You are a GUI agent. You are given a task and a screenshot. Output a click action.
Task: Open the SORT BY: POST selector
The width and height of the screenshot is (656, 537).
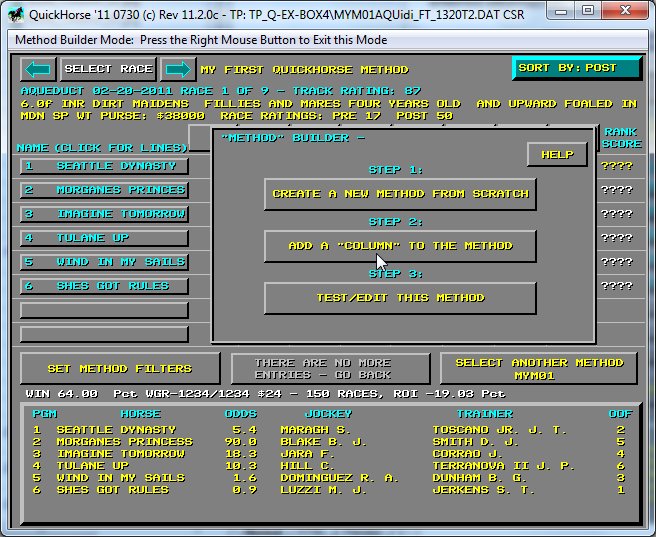click(577, 68)
